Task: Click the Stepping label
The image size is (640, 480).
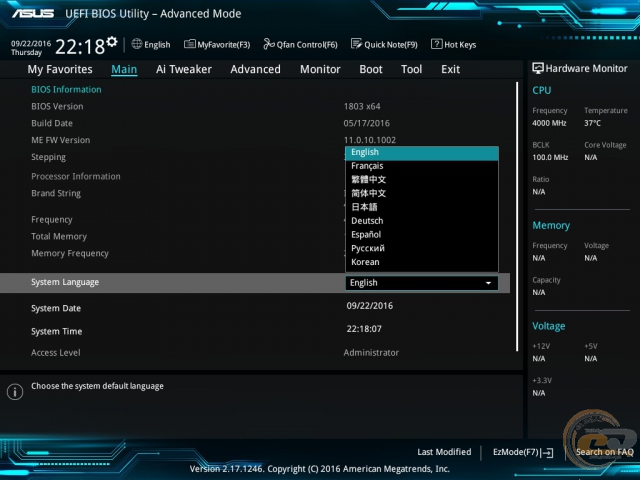Action: tap(48, 157)
